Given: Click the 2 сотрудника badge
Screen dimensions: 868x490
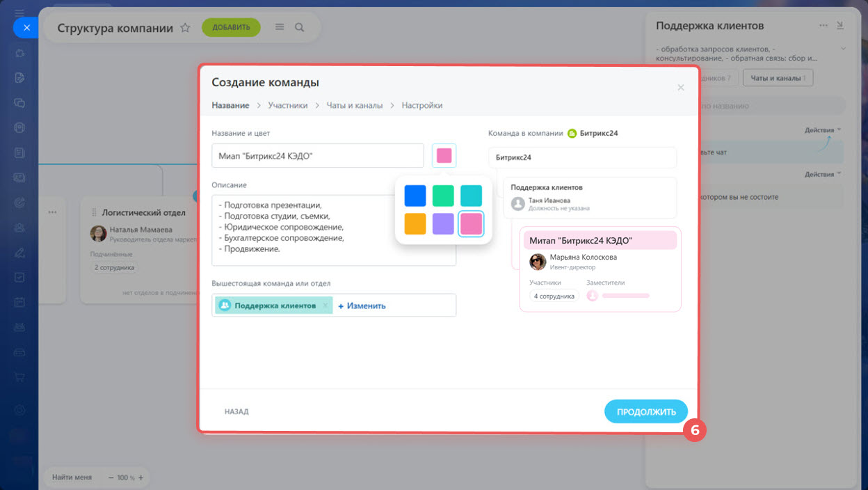Looking at the screenshot, I should point(115,267).
